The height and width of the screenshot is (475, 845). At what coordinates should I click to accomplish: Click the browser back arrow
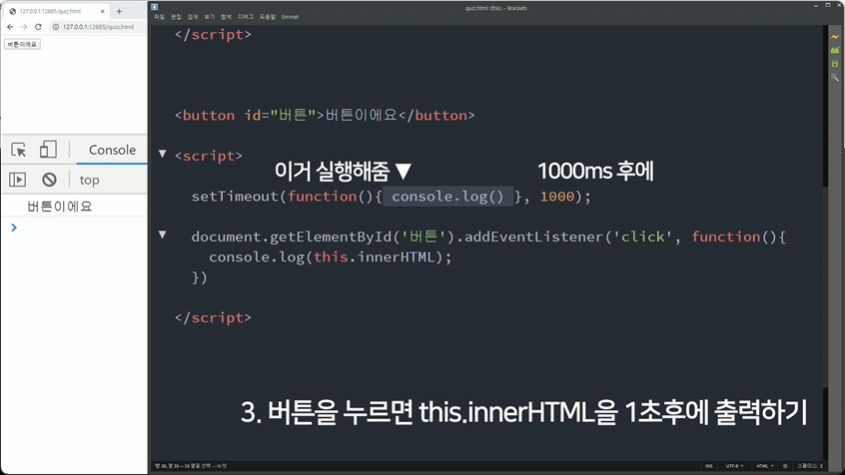pyautogui.click(x=10, y=26)
